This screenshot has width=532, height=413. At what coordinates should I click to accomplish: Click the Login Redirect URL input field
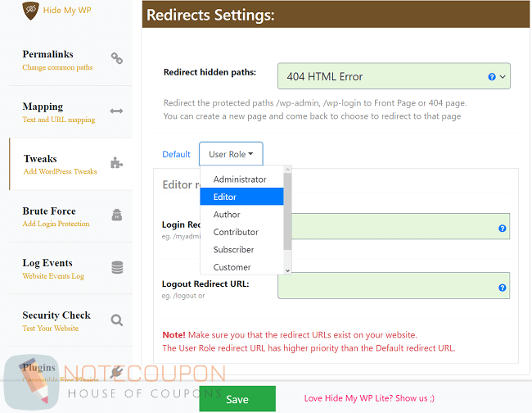(x=400, y=226)
